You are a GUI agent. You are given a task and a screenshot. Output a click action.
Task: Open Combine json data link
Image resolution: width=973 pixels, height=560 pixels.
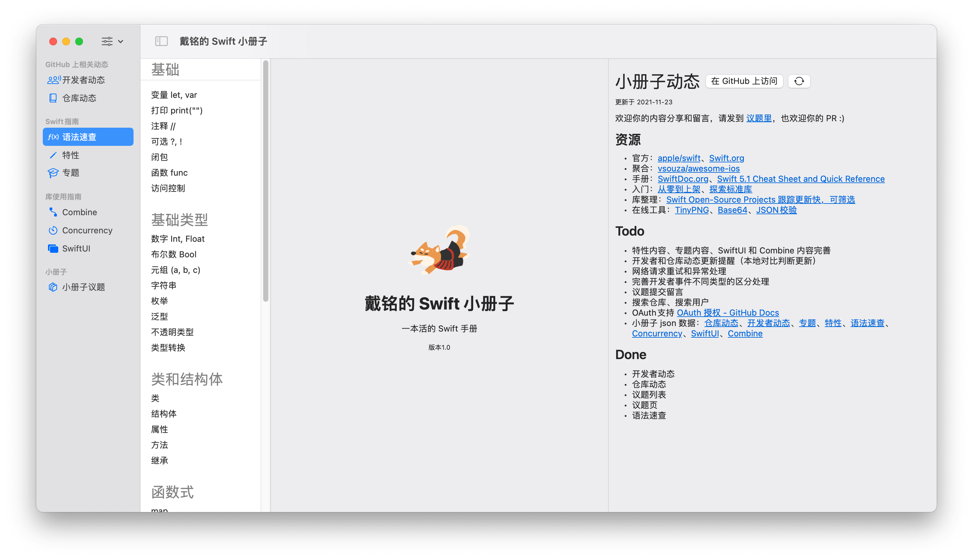point(744,333)
